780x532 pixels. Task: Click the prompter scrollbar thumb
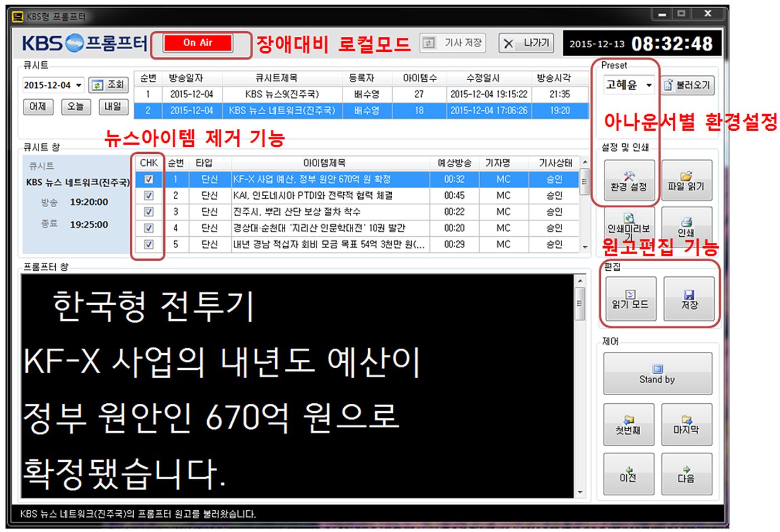[580, 304]
